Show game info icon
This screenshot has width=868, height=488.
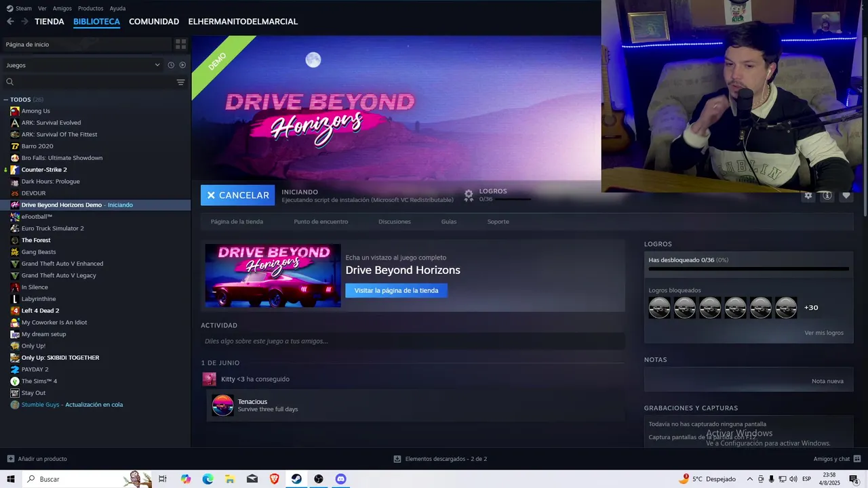point(827,195)
